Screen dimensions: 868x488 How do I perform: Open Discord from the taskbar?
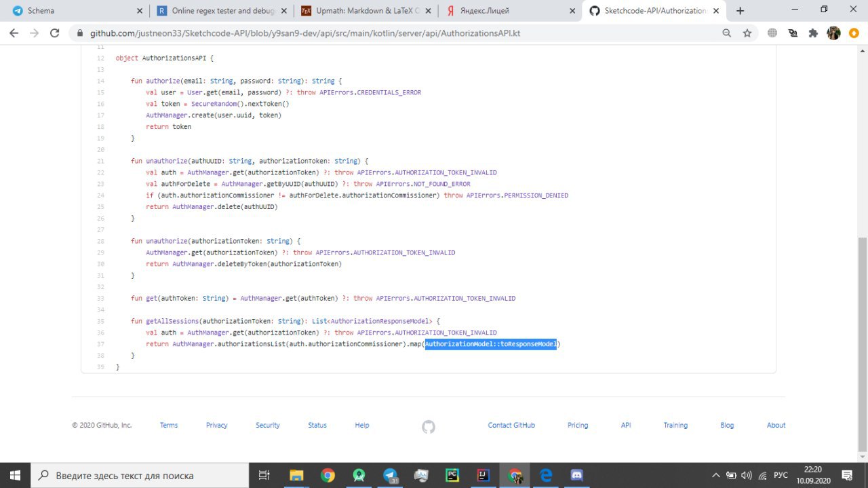576,475
